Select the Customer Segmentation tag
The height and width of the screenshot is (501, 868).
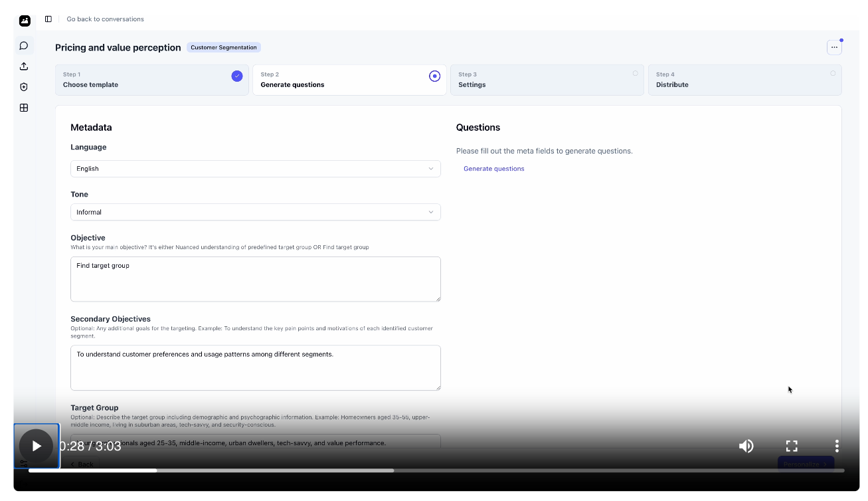pyautogui.click(x=224, y=47)
